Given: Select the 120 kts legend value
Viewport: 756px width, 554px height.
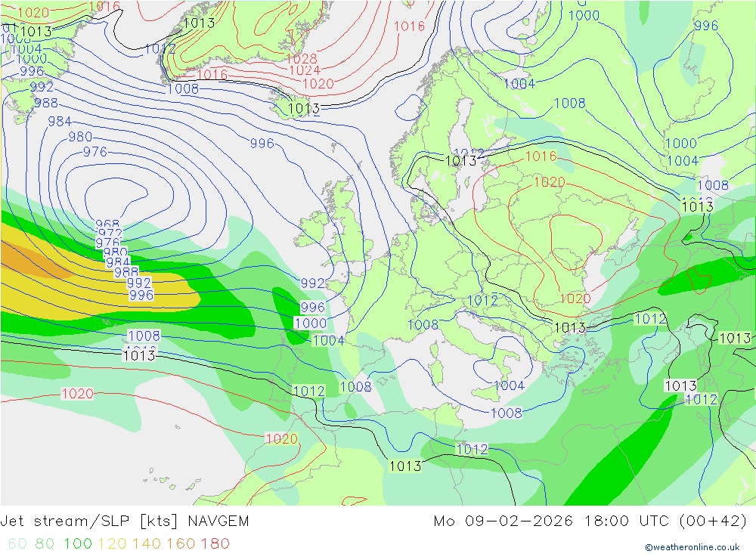Looking at the screenshot, I should pyautogui.click(x=112, y=543).
